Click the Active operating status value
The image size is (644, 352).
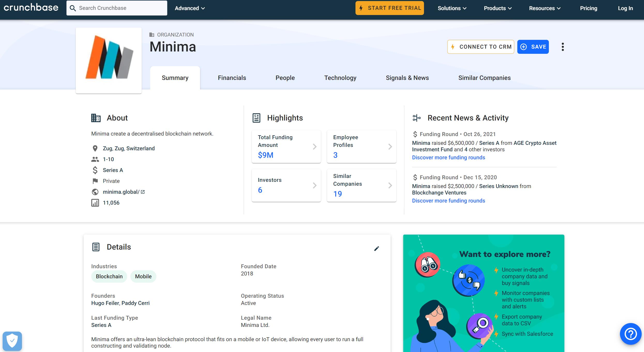(248, 303)
